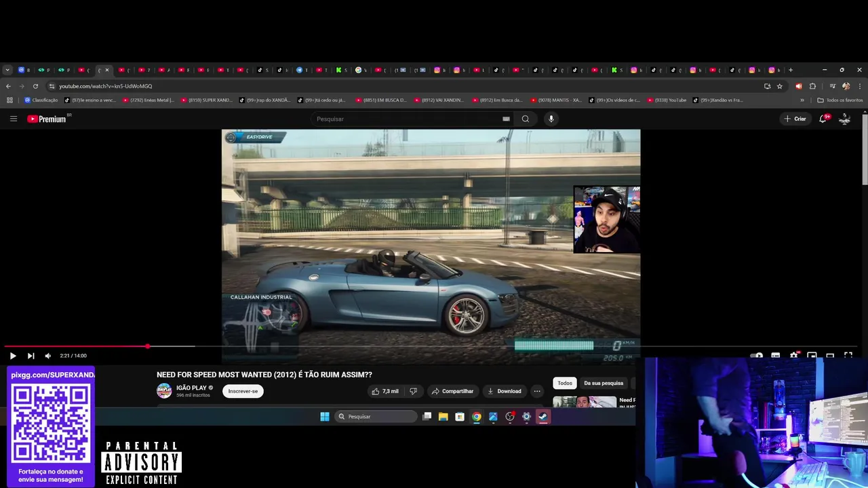868x488 pixels.
Task: Open Chrome extensions puzzle icon
Action: [812, 86]
